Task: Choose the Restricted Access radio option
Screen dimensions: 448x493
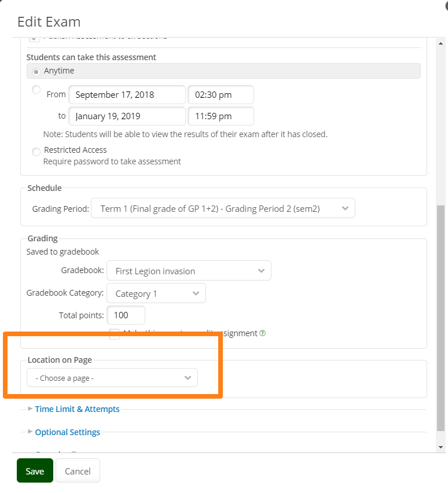Action: point(36,151)
